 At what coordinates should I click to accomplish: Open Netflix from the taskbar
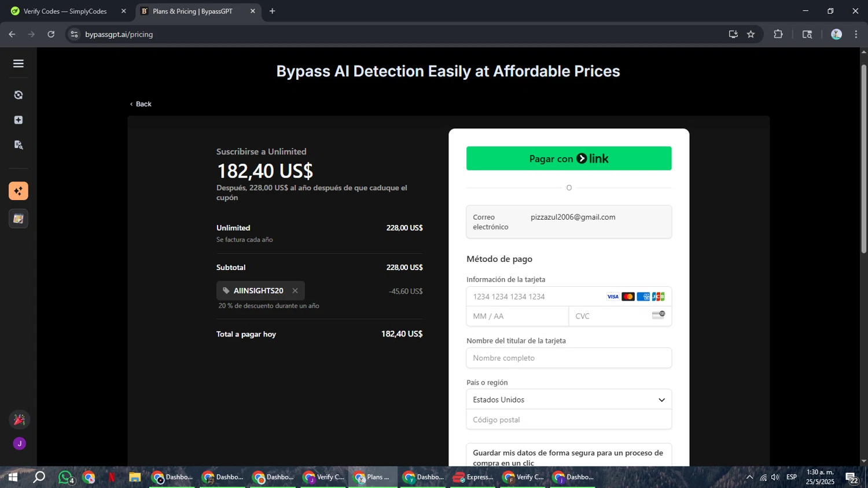112,477
